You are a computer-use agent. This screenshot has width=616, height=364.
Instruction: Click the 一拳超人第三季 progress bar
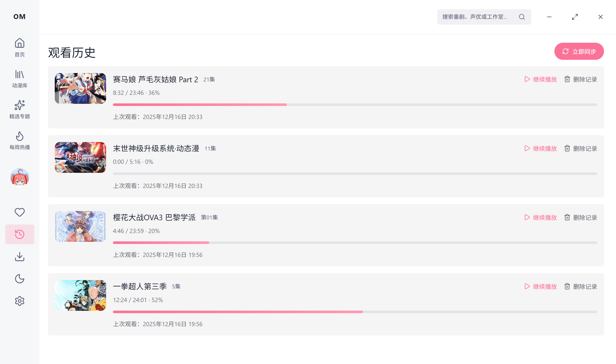coord(355,312)
